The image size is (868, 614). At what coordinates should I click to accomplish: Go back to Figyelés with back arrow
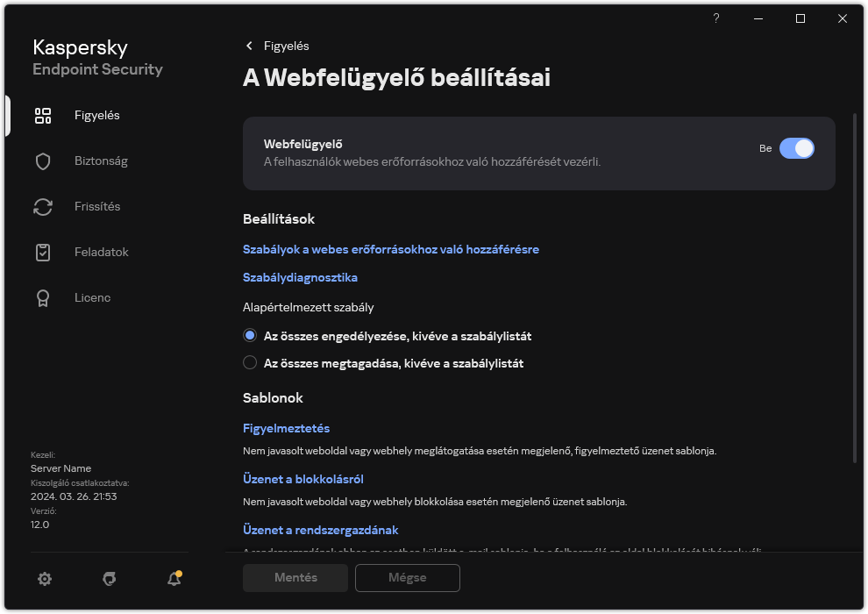248,46
